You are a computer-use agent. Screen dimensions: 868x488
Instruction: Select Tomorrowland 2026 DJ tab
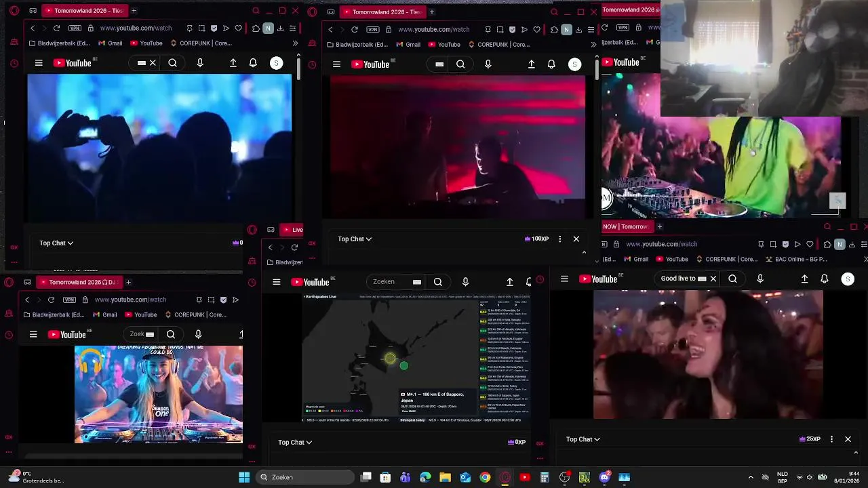[x=78, y=282]
